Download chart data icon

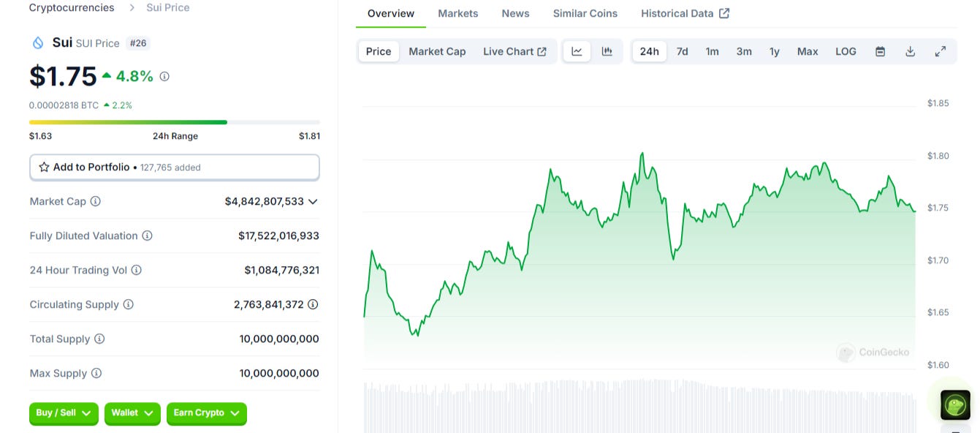click(x=910, y=51)
